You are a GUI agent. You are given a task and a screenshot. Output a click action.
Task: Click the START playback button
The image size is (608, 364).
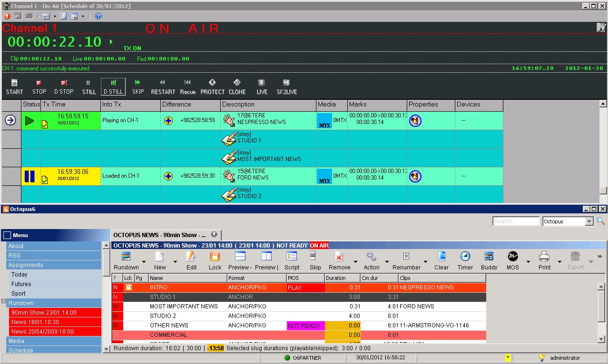click(14, 86)
